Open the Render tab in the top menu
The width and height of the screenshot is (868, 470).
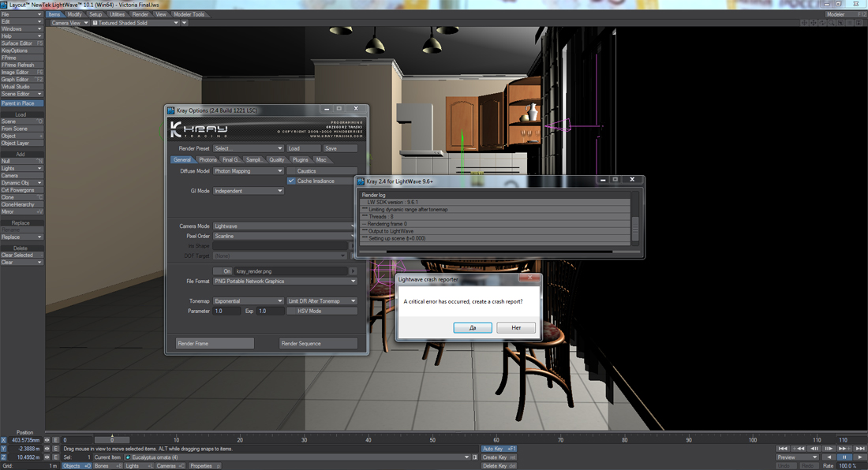click(x=140, y=14)
